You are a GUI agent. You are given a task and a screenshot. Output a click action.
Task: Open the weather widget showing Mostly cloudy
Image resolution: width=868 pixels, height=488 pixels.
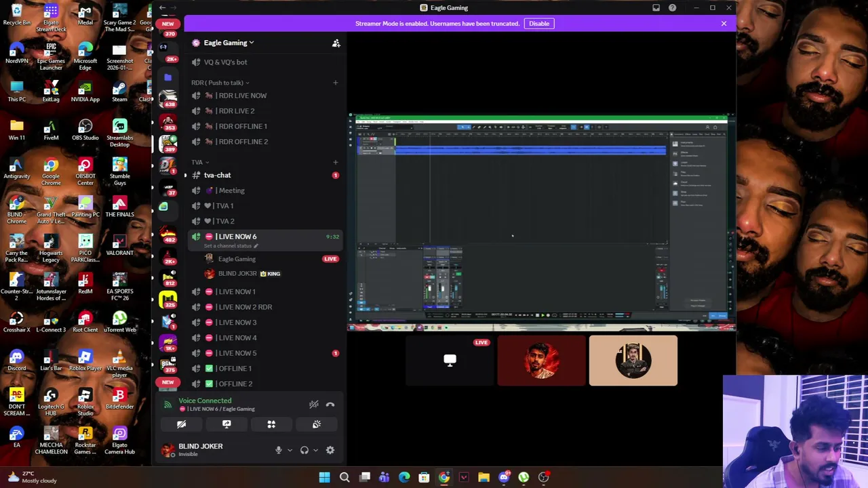[x=32, y=477]
